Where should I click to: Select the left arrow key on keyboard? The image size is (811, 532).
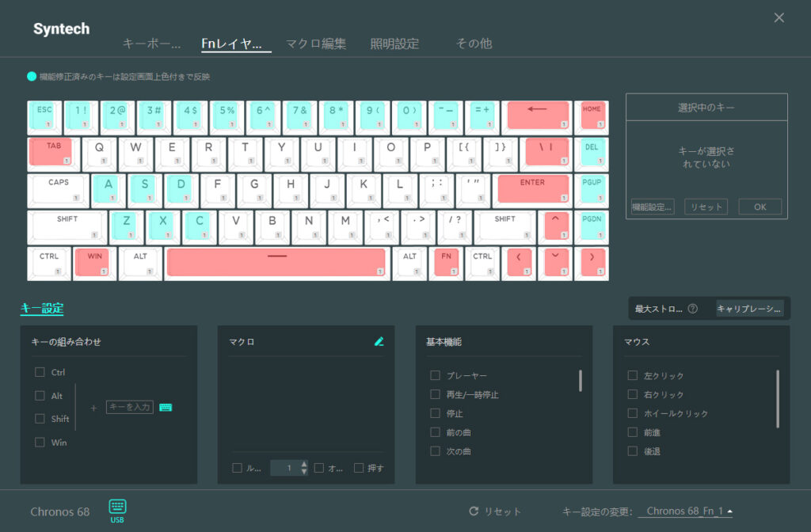point(519,264)
